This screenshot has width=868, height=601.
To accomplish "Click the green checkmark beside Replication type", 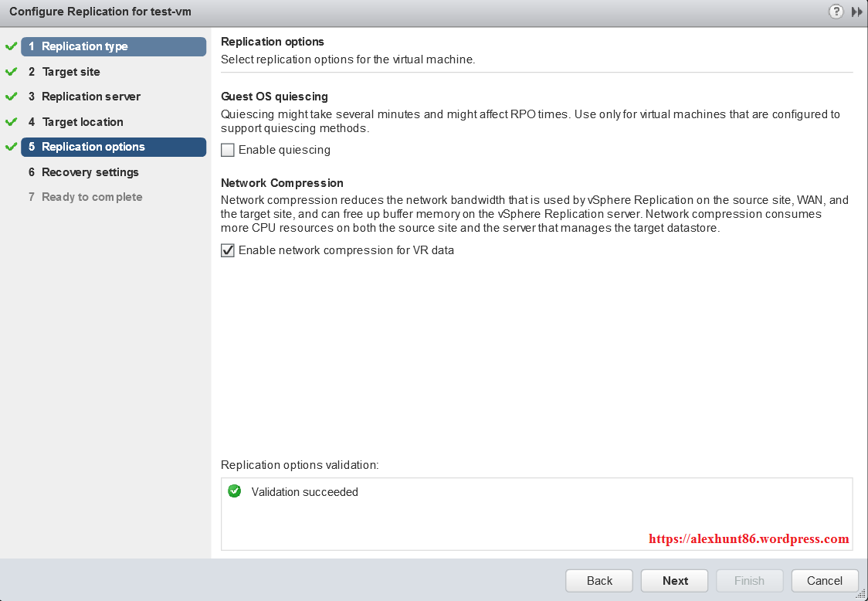I will tap(11, 46).
